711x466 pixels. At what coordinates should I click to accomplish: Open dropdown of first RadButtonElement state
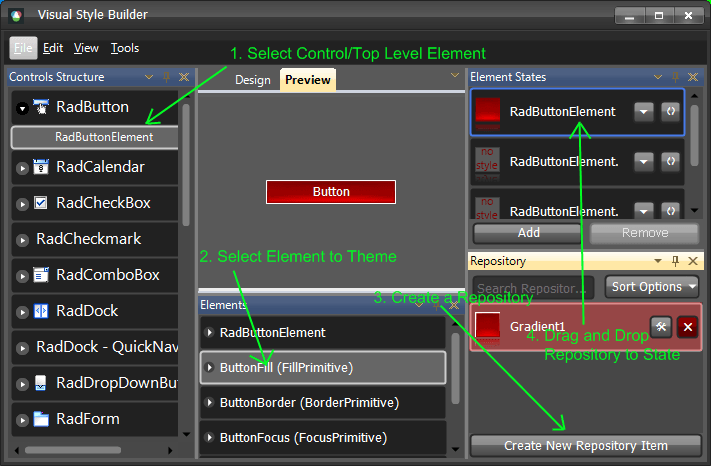643,111
